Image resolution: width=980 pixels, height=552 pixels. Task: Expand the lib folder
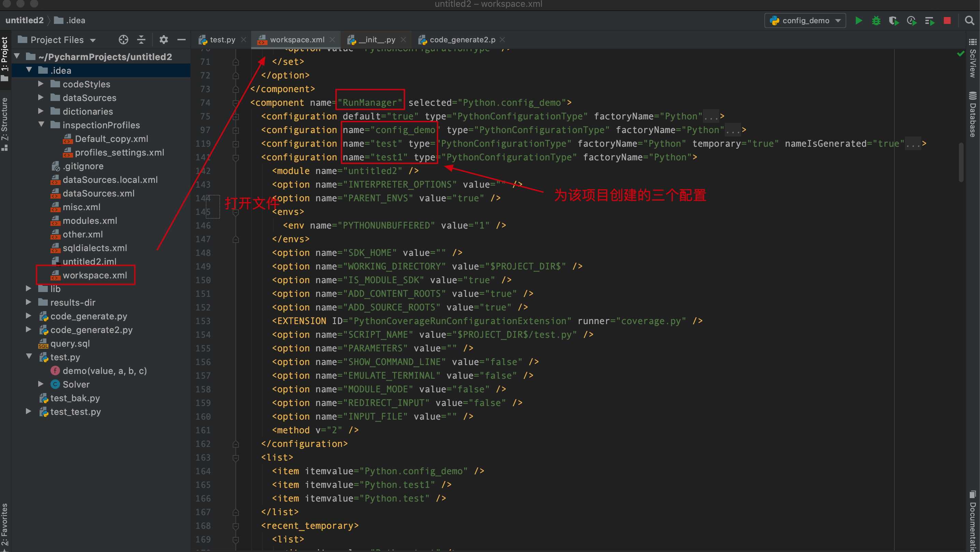coord(29,289)
